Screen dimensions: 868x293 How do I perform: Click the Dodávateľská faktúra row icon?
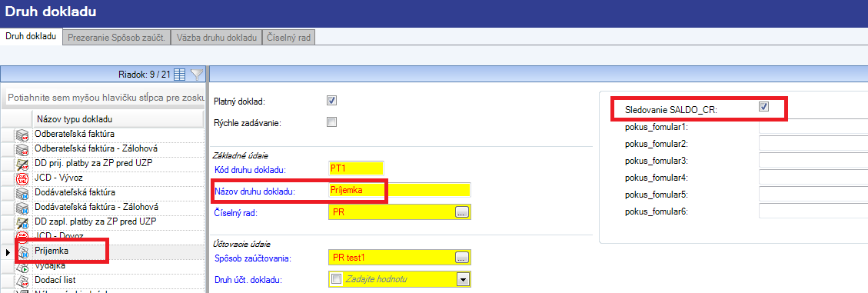tap(22, 193)
